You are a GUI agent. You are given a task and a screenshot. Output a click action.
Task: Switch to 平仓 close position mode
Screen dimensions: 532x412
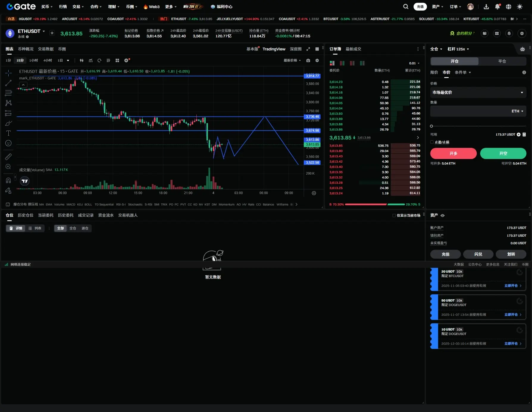pyautogui.click(x=502, y=61)
